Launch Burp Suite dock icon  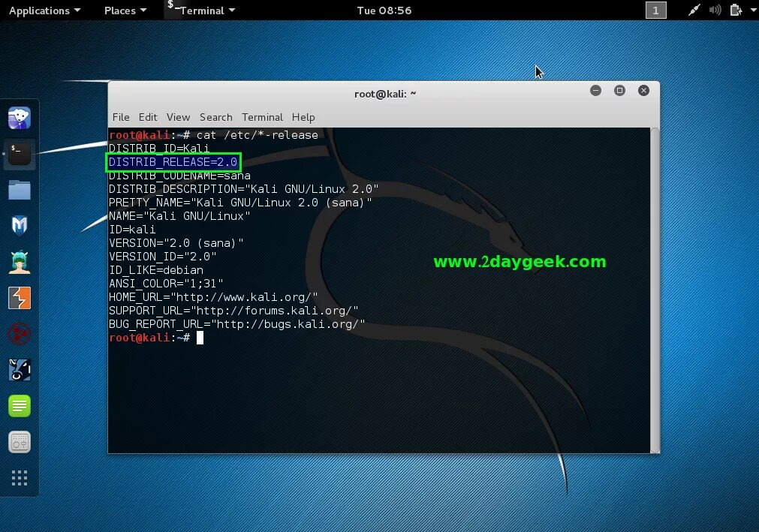[x=20, y=298]
